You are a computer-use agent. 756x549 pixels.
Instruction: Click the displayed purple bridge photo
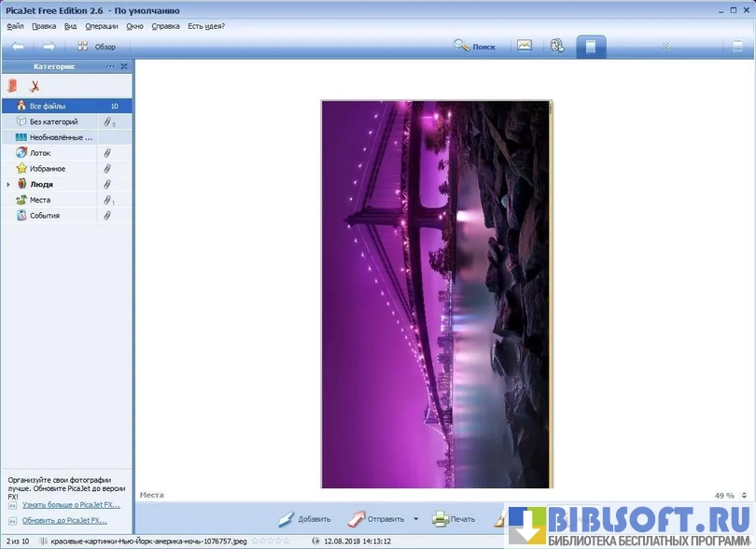pos(436,294)
